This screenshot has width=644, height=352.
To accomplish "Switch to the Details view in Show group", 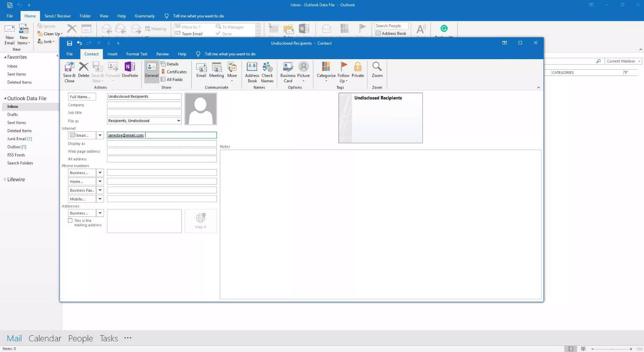I will (172, 64).
